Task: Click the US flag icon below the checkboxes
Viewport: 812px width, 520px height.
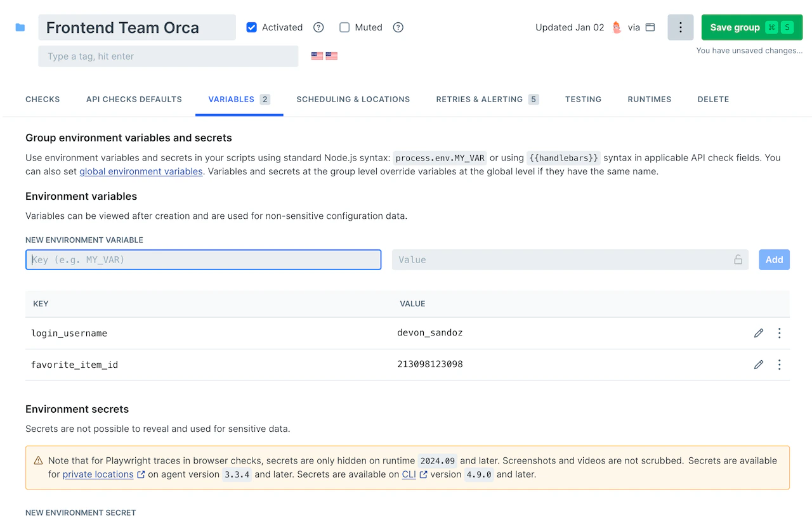Action: pyautogui.click(x=317, y=56)
